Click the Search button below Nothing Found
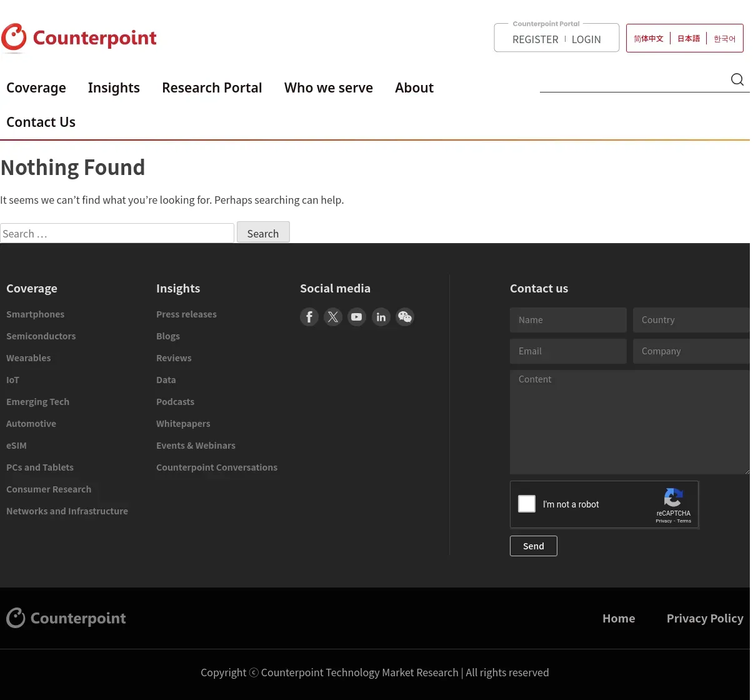The image size is (753, 700). [x=263, y=232]
